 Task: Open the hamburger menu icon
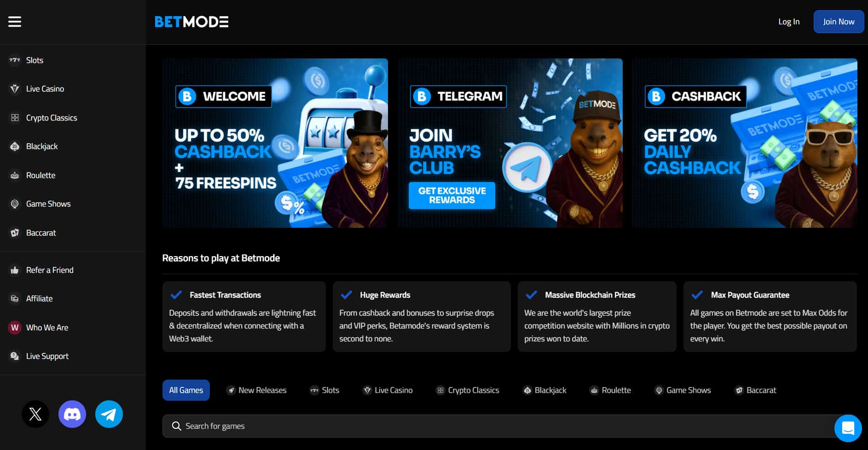point(15,22)
